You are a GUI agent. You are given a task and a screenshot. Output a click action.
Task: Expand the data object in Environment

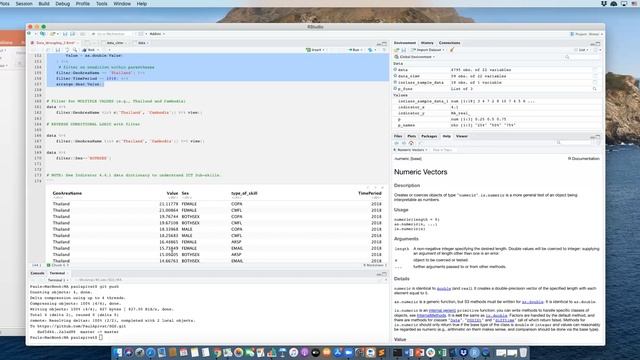point(395,70)
